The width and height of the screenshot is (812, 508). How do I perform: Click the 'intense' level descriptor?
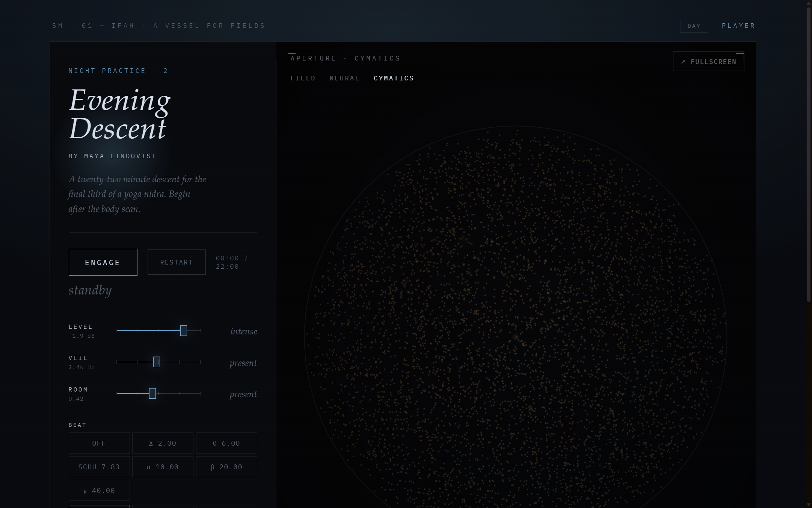point(244,331)
